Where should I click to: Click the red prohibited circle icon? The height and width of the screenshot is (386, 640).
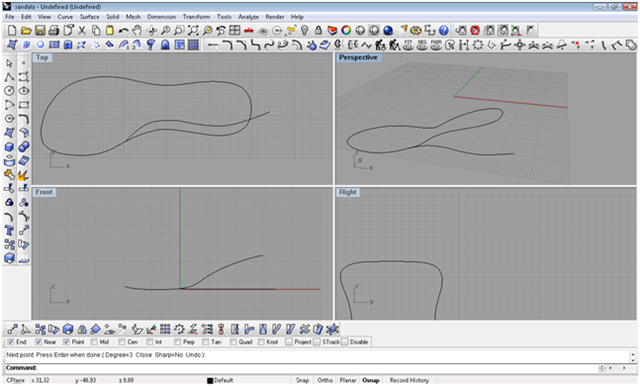[x=475, y=31]
